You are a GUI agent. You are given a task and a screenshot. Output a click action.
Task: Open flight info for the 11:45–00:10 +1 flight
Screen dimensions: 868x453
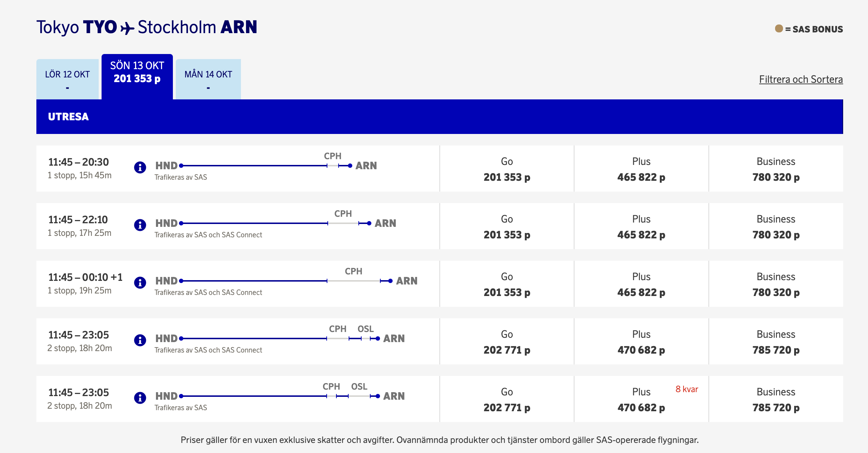point(140,283)
